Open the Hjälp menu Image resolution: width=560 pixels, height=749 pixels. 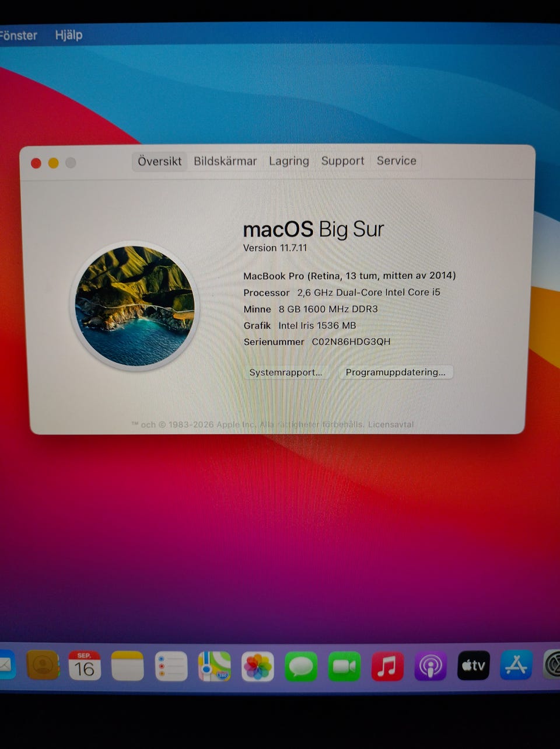click(x=69, y=35)
